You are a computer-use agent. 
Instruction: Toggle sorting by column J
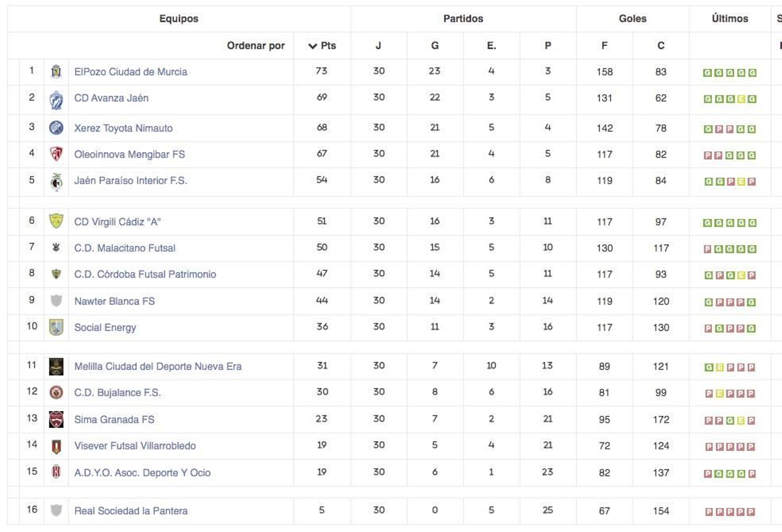pos(379,45)
